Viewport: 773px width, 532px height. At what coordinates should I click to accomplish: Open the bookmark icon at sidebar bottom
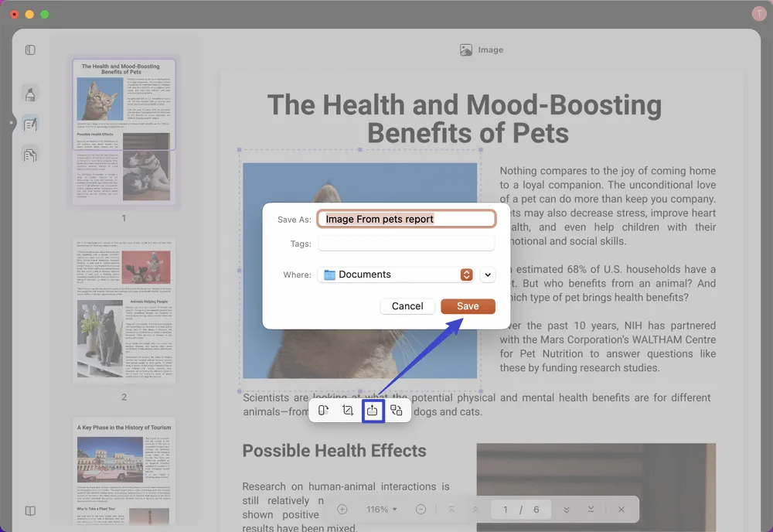tap(30, 511)
